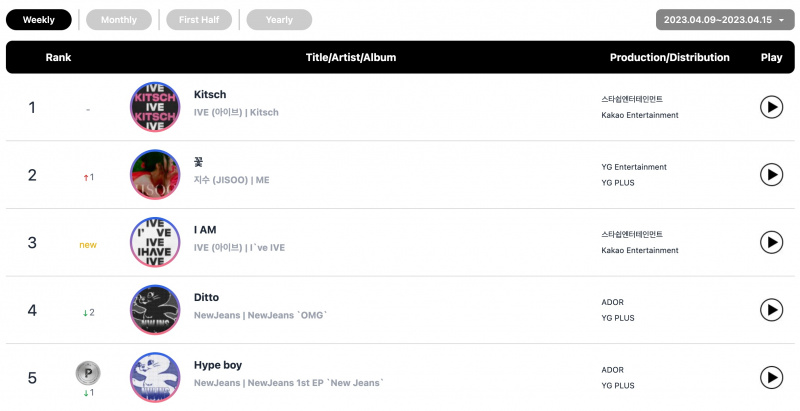The image size is (800, 411).
Task: Click the Kitsch song title
Action: click(x=210, y=94)
